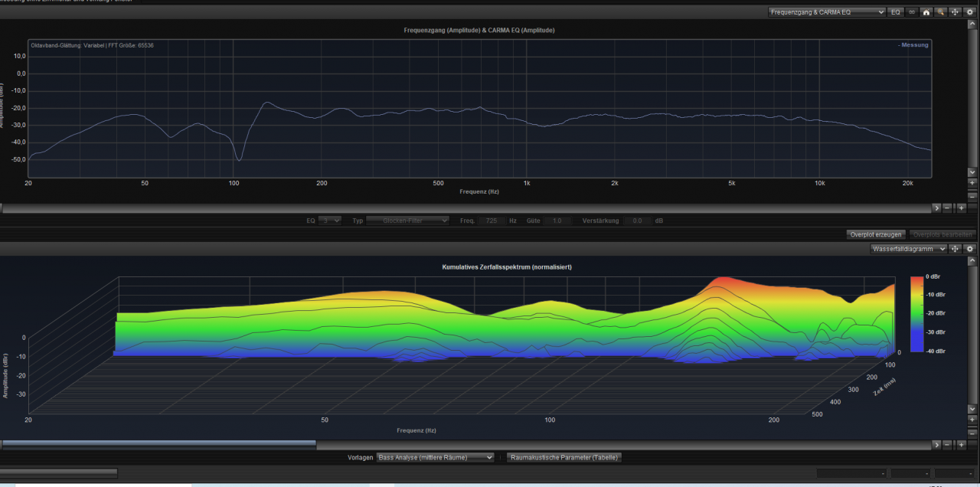This screenshot has width=980, height=487.
Task: Select the magnifier zoom tool icon
Action: [940, 12]
